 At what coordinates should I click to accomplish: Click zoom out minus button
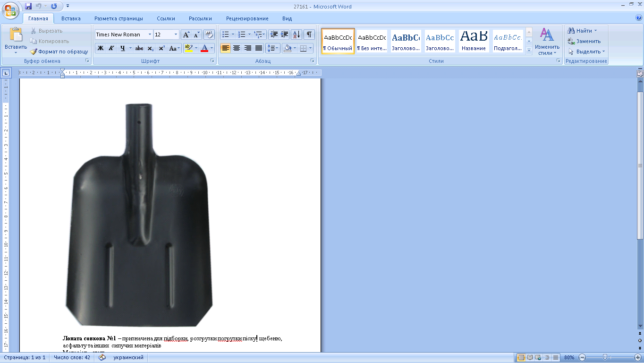click(x=583, y=357)
